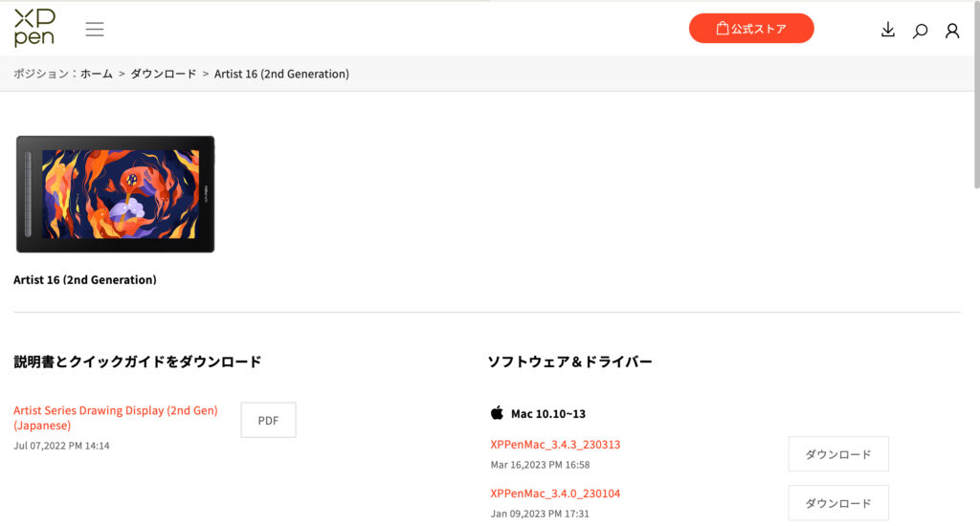Open the hamburger navigation menu
The image size is (980, 526).
click(95, 30)
